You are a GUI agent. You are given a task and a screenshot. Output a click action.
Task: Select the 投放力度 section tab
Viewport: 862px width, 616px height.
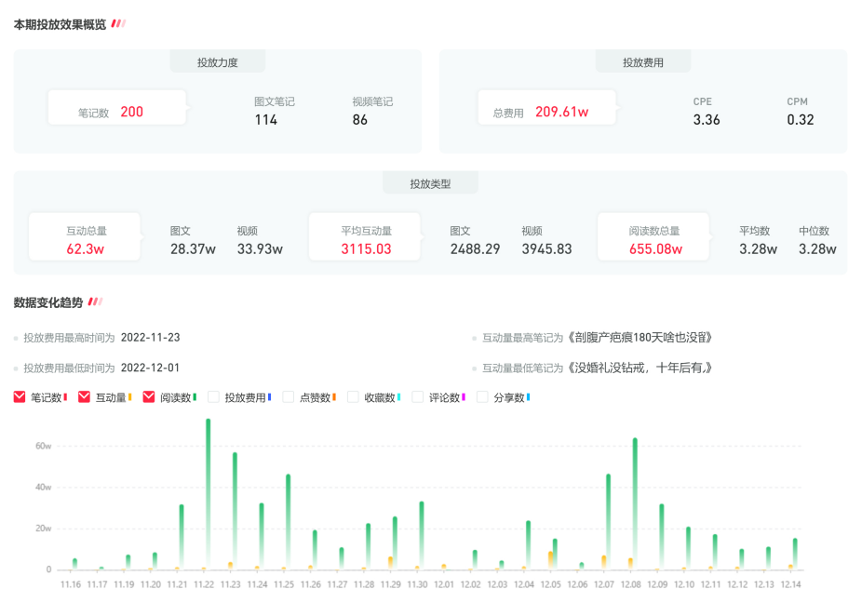coord(217,62)
